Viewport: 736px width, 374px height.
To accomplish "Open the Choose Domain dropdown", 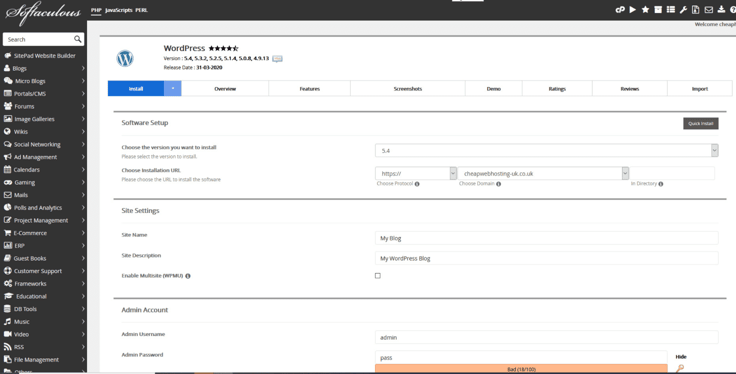I will point(543,174).
